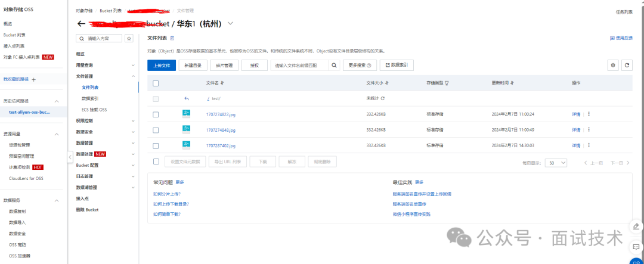
Task: Click the 请输入文件名前缀匹配 search field
Action: tap(299, 66)
